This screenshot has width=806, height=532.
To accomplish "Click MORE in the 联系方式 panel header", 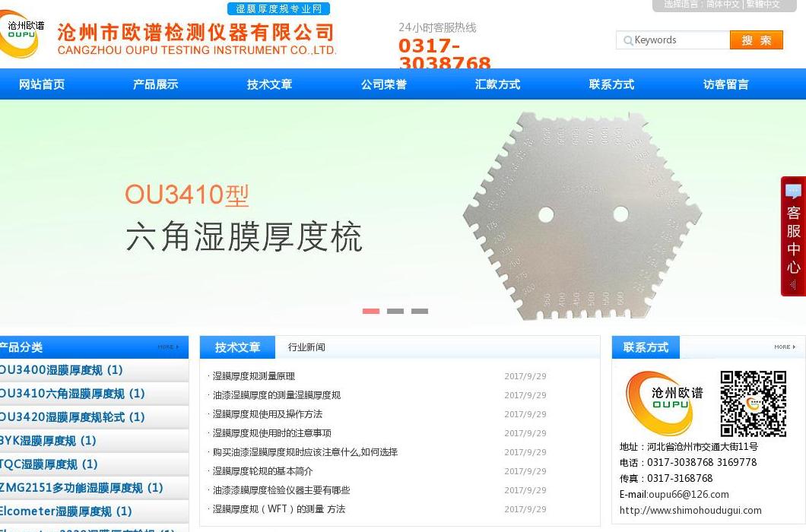I will point(785,347).
